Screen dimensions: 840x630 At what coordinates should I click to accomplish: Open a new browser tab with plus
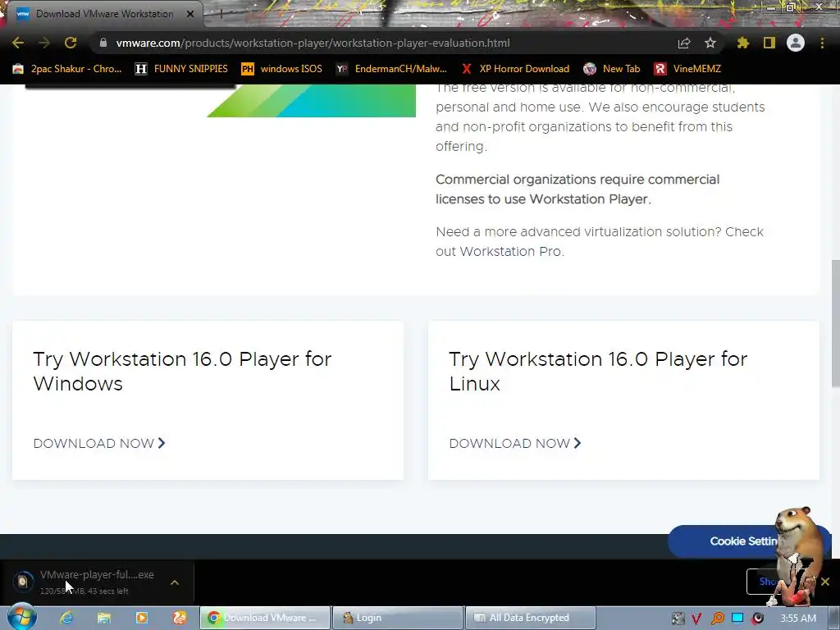[221, 14]
